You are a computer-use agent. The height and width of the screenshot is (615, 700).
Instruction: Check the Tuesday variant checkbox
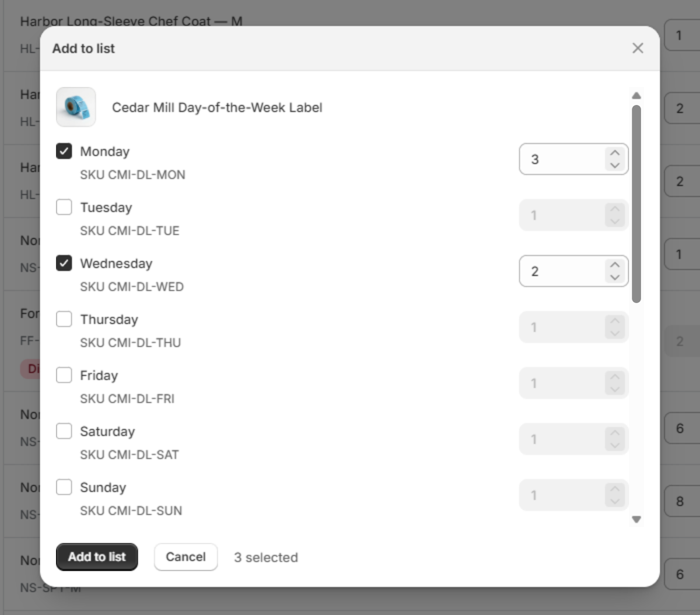point(64,207)
